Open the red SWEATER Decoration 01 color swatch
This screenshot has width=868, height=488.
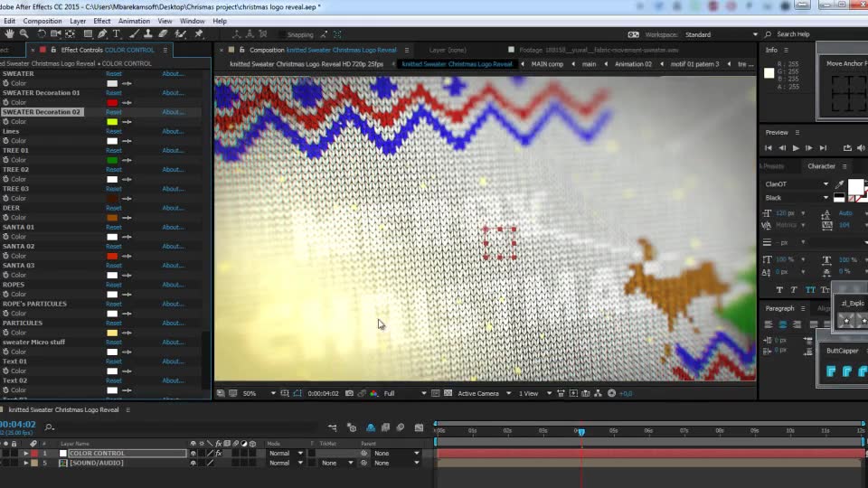[x=112, y=102]
